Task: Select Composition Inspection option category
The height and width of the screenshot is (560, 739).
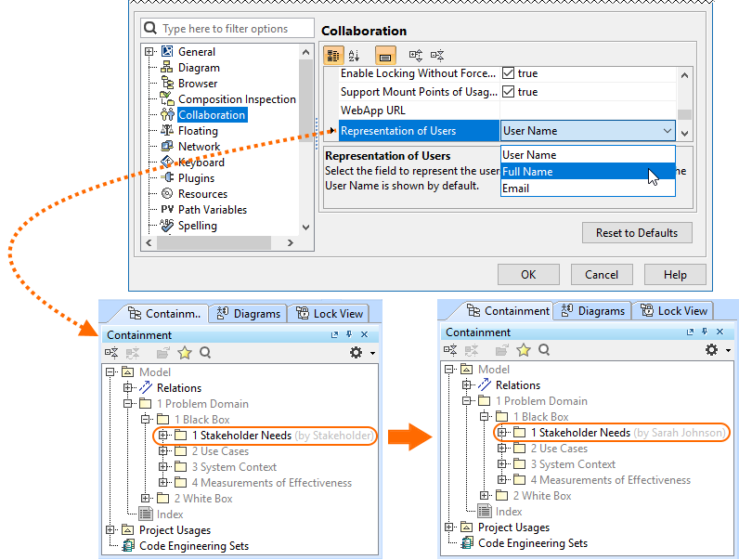Action: pos(237,99)
